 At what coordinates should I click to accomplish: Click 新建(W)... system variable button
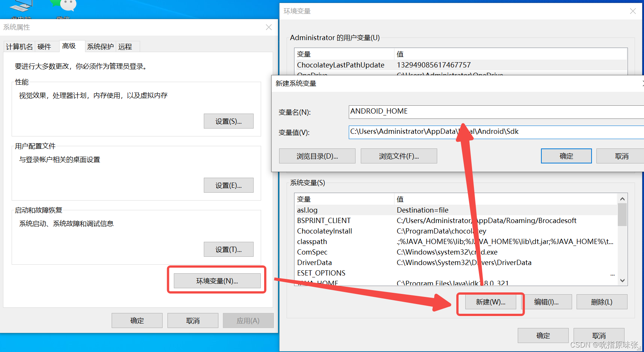[490, 302]
